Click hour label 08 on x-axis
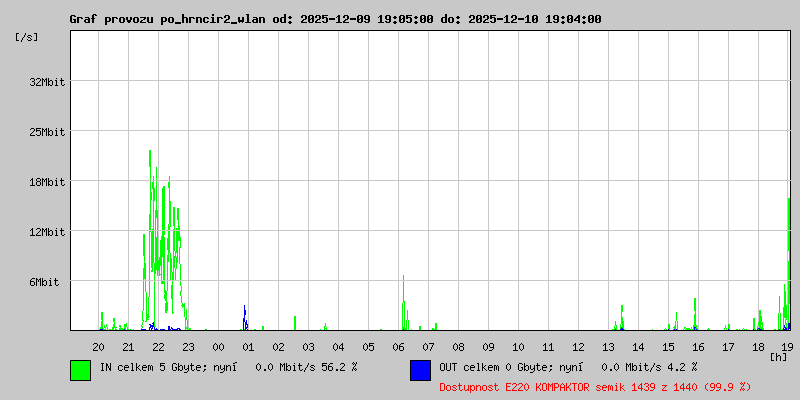The image size is (800, 400). 459,347
